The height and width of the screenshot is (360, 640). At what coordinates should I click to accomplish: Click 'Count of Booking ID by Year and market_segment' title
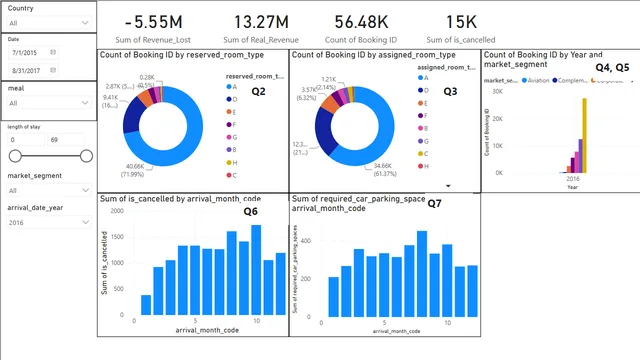[543, 60]
